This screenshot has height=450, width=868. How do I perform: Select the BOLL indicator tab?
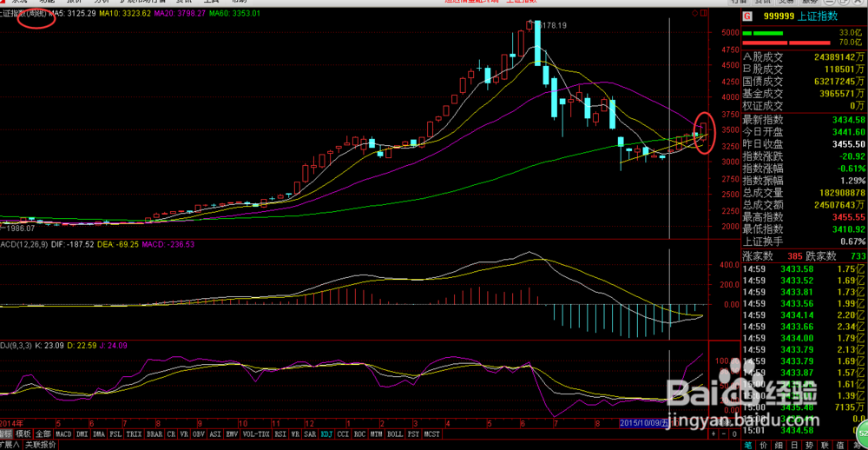tap(395, 434)
